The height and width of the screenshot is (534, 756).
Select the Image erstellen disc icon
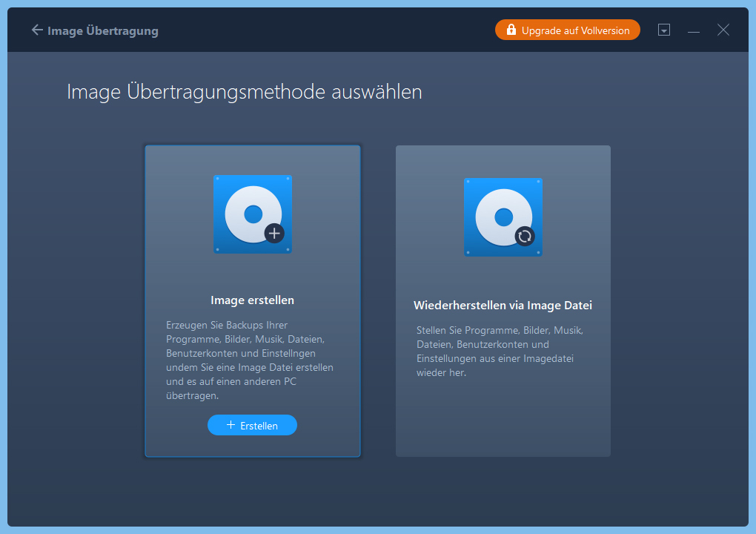pos(252,214)
